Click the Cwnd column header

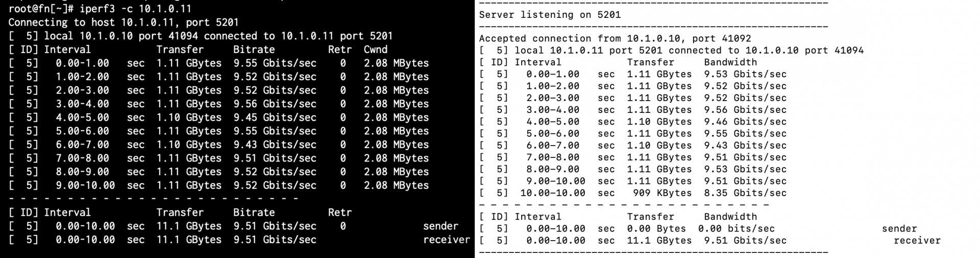click(x=376, y=50)
